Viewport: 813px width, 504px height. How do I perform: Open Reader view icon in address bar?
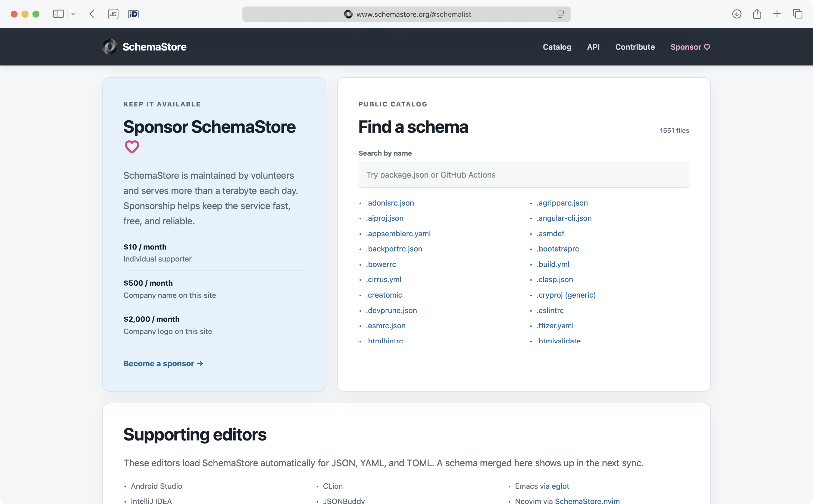click(x=561, y=14)
